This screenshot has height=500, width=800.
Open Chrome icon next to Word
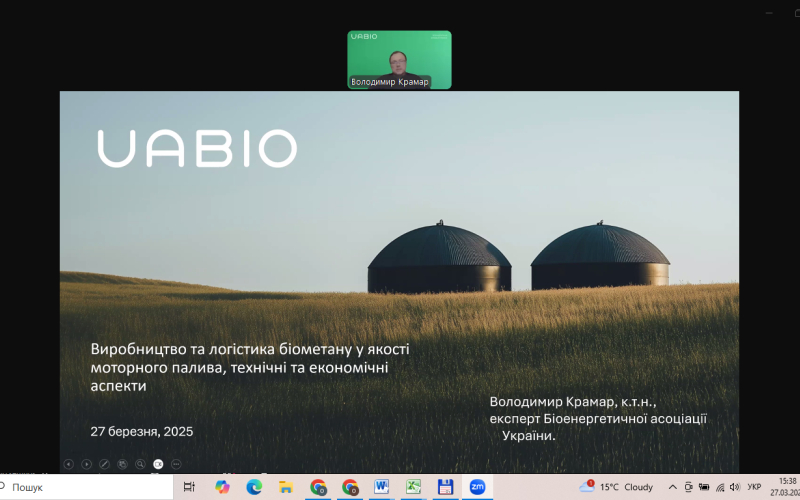pyautogui.click(x=350, y=487)
